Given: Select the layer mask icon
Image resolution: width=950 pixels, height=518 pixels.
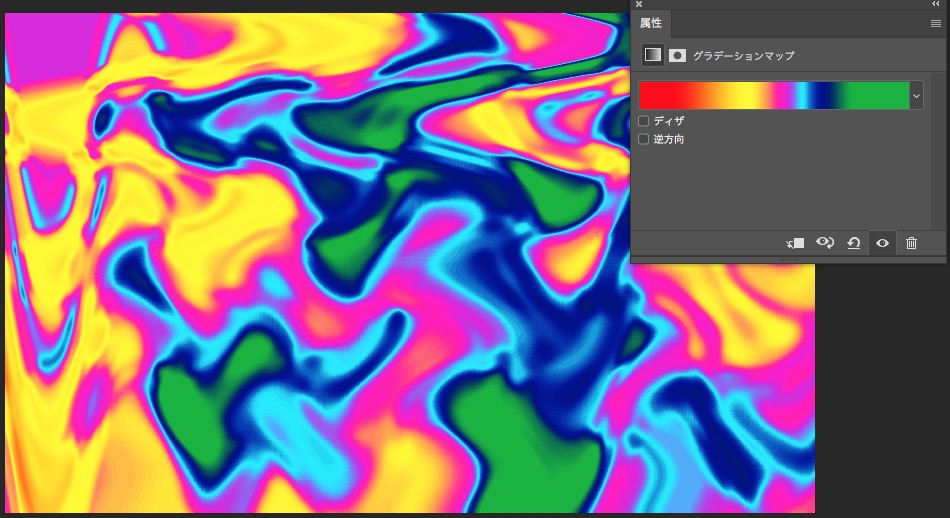Looking at the screenshot, I should [677, 56].
